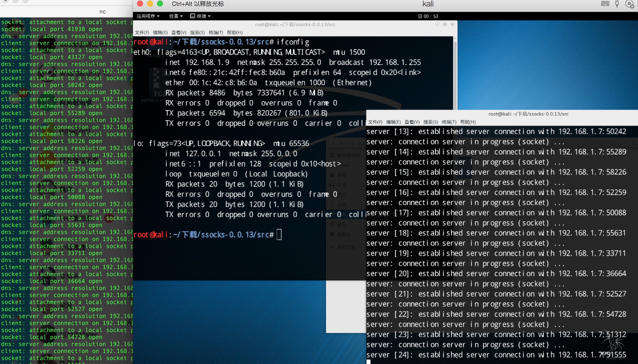Minimize the ifconfig terminal window
This screenshot has width=638, height=364.
[x=437, y=24]
